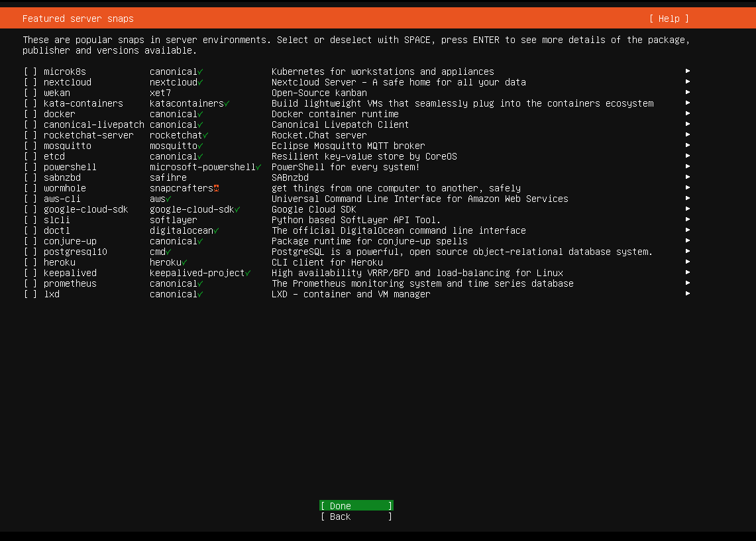Select the wormhole snap checkbox
The height and width of the screenshot is (541, 756).
(30, 188)
